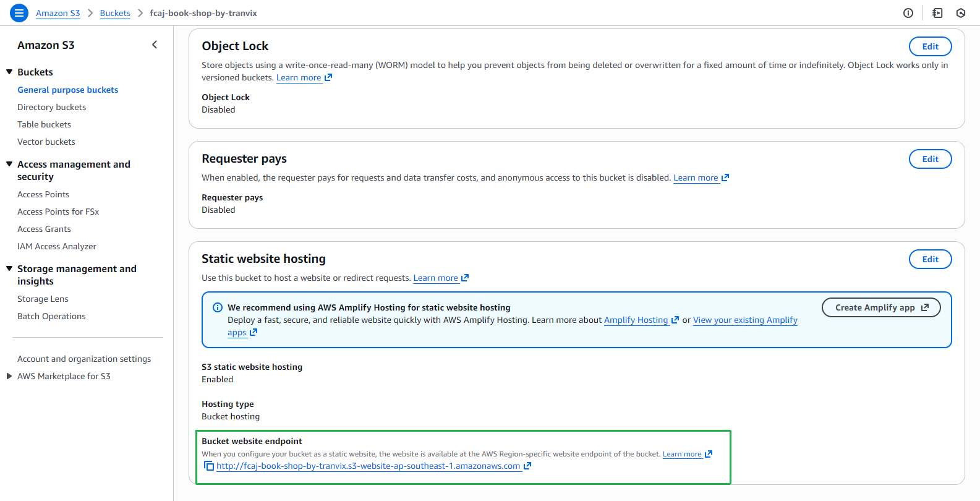Open the CloudShell panel icon in top bar
This screenshot has height=501, width=980.
click(x=937, y=13)
